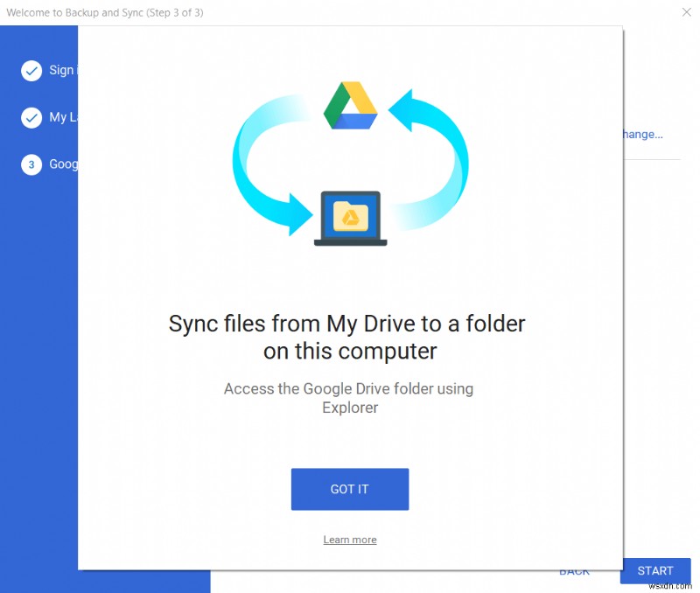
Task: Select the My Laptop step in the sidebar
Action: tap(57, 117)
